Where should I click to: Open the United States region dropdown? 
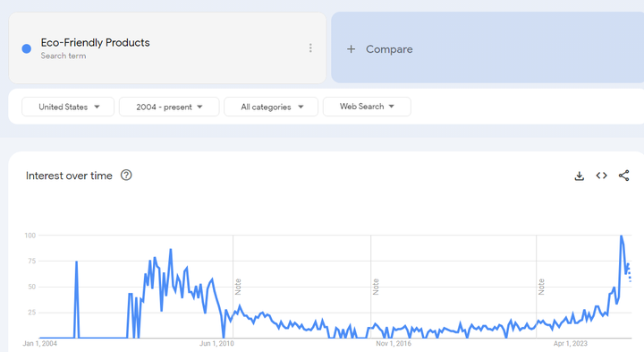coord(68,107)
